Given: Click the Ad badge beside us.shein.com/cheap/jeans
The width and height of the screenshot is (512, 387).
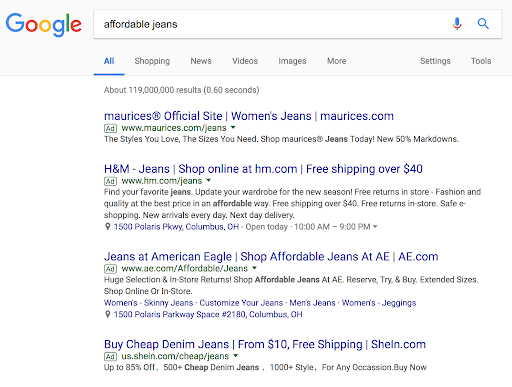Looking at the screenshot, I should pyautogui.click(x=110, y=356).
